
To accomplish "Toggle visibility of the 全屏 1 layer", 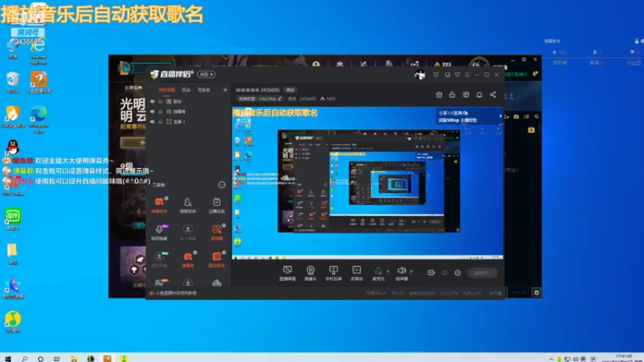I will click(x=152, y=122).
